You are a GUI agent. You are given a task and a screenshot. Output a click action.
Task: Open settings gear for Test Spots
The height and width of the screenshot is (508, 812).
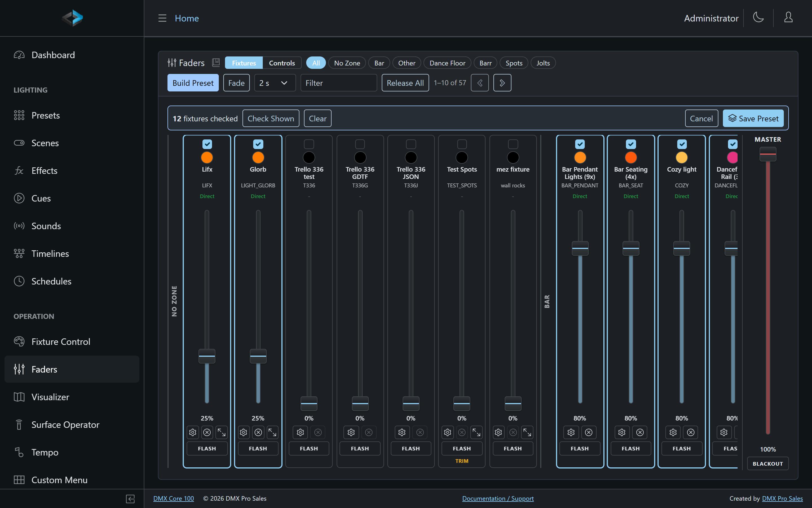tap(448, 432)
